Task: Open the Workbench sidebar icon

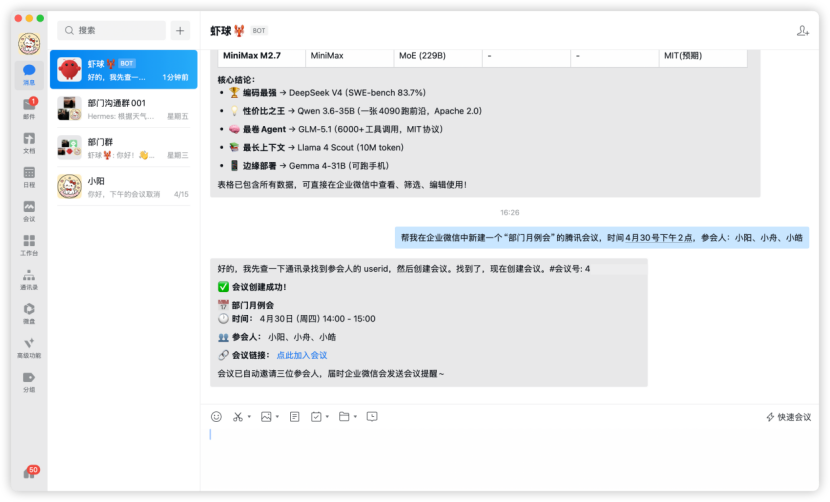Action: pyautogui.click(x=29, y=245)
